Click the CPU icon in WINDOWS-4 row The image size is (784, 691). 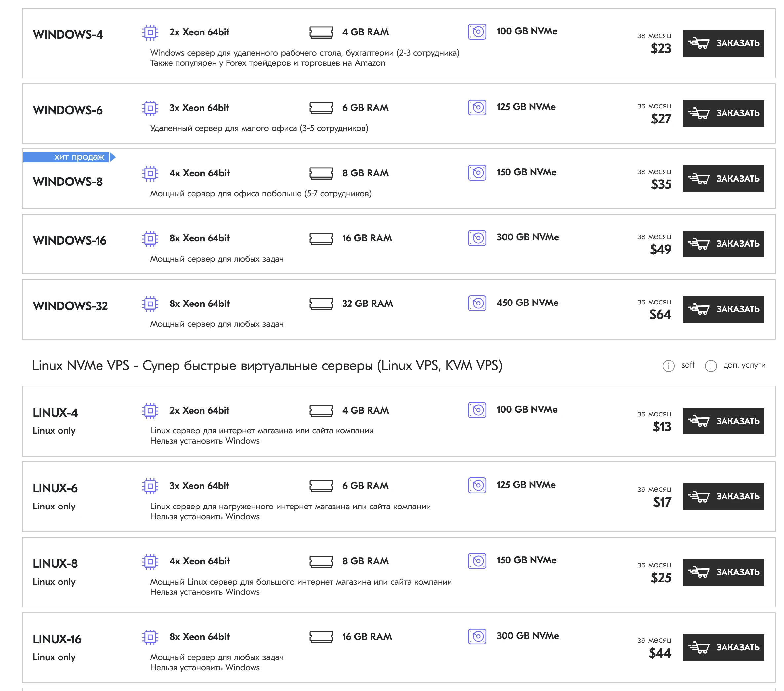coord(150,33)
